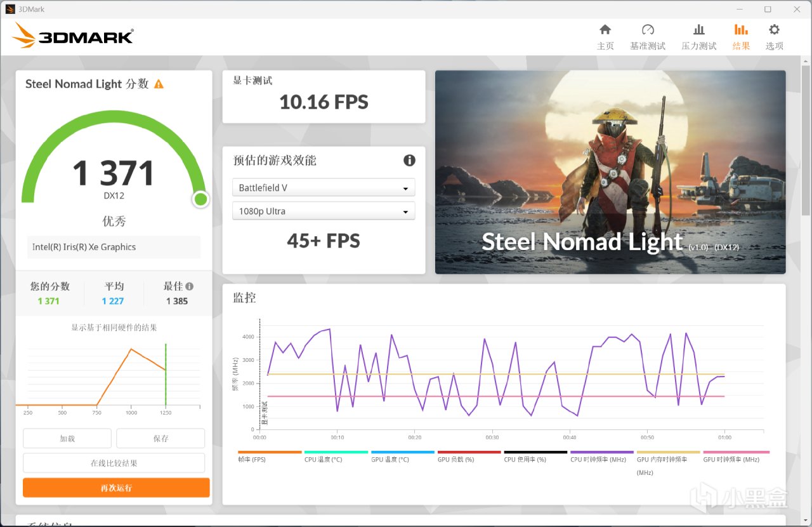Click 在线比较结果 button

point(114,463)
